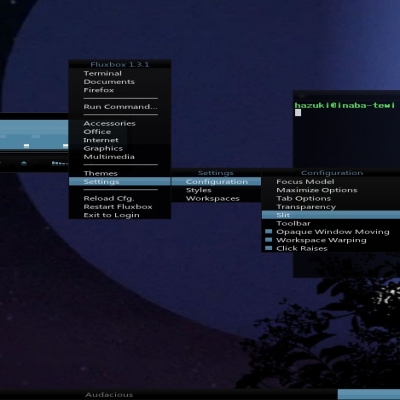Select the highlighted Settings entry
Screen dimensions: 400x400
point(120,182)
